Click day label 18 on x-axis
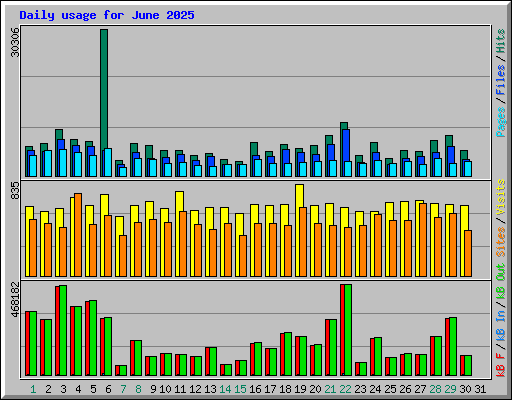The width and height of the screenshot is (512, 400). tap(285, 389)
